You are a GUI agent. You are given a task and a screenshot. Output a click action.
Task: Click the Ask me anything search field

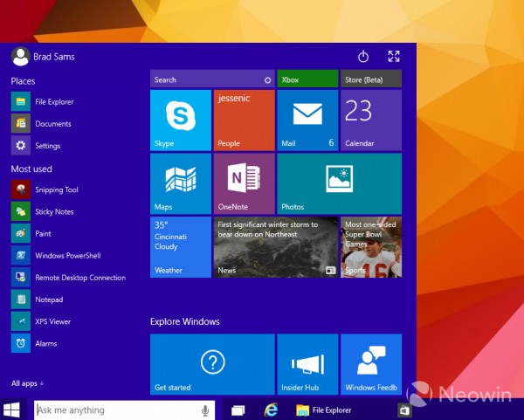click(x=114, y=410)
